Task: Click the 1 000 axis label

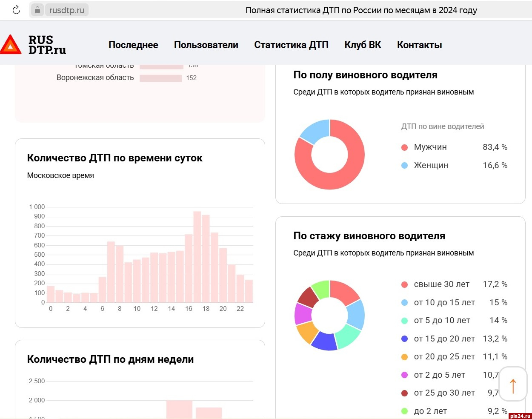Action: pos(37,207)
